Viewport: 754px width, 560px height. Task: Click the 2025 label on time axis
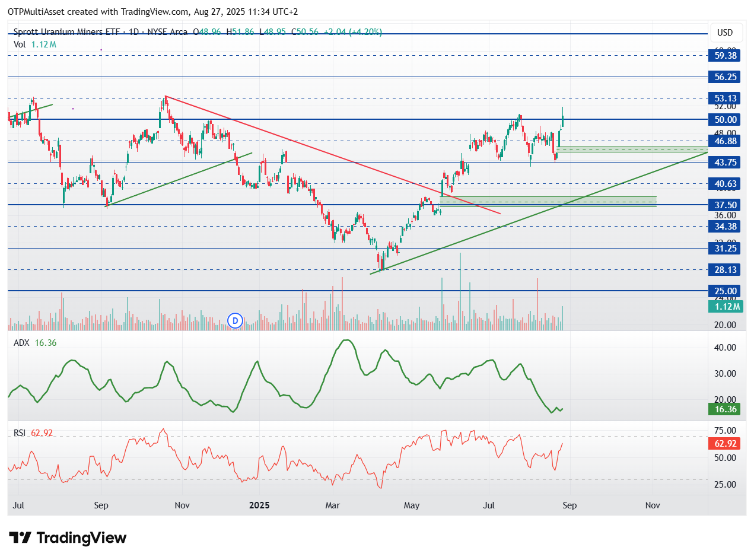coord(259,505)
